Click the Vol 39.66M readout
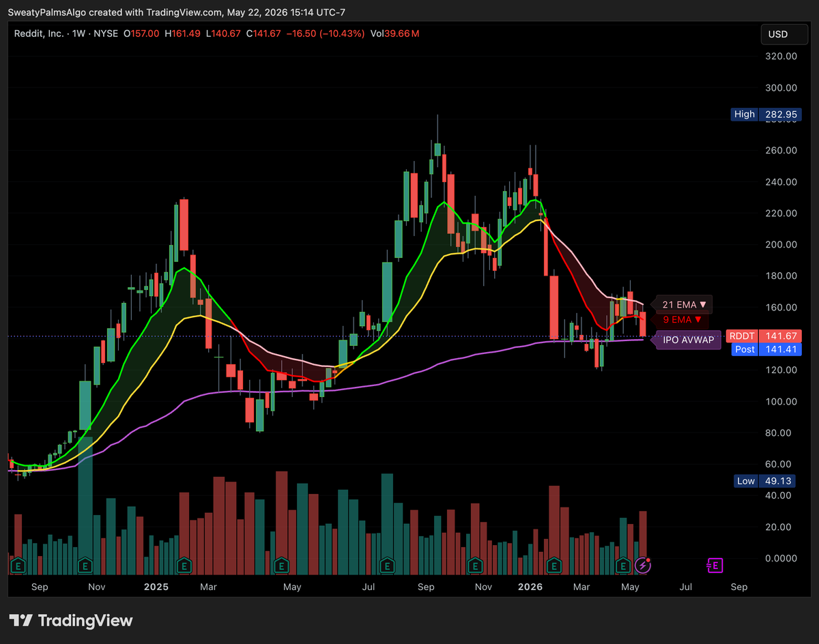 click(x=395, y=33)
